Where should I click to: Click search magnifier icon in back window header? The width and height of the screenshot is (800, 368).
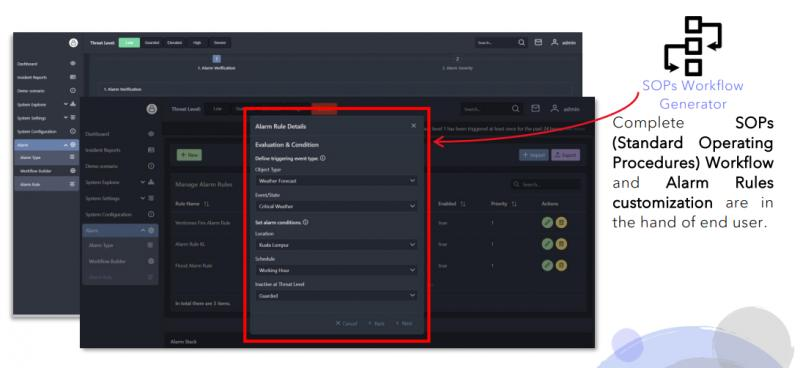[x=521, y=43]
